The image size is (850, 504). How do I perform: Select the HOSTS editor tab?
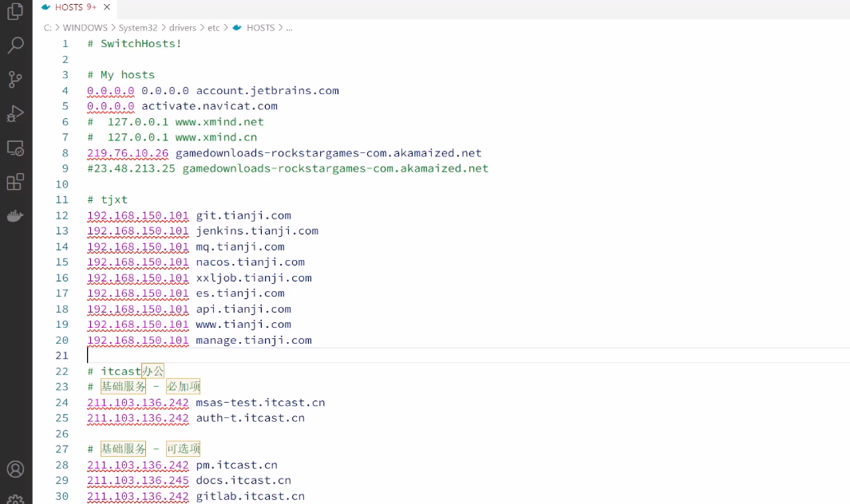[75, 7]
